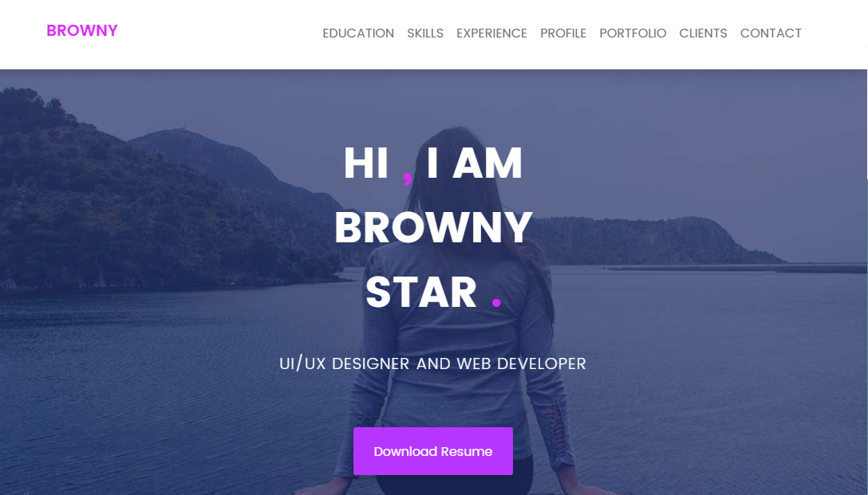868x495 pixels.
Task: Open the EDUCATION nav section
Action: tap(358, 33)
